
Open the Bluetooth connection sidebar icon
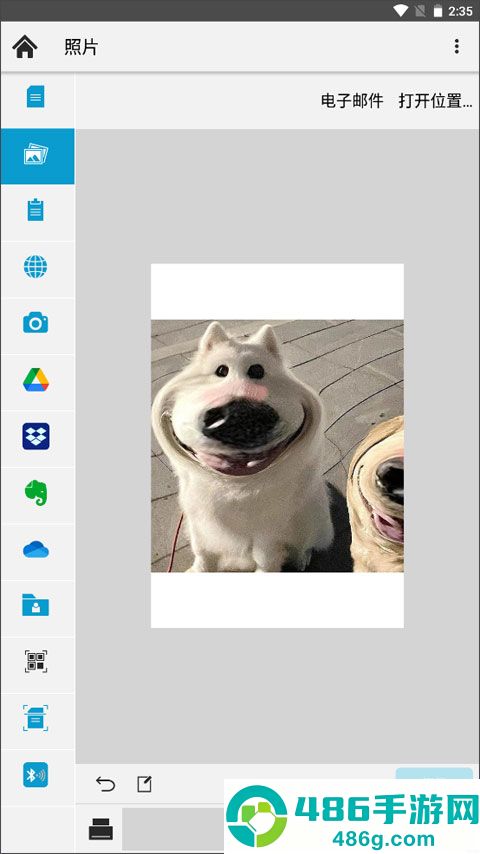pyautogui.click(x=36, y=775)
